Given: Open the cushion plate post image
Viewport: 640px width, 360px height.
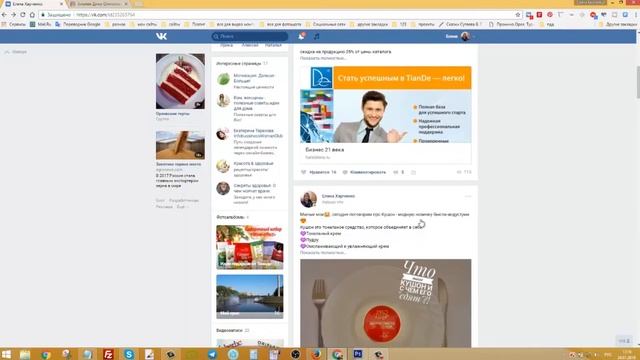Looking at the screenshot, I should pos(386,303).
